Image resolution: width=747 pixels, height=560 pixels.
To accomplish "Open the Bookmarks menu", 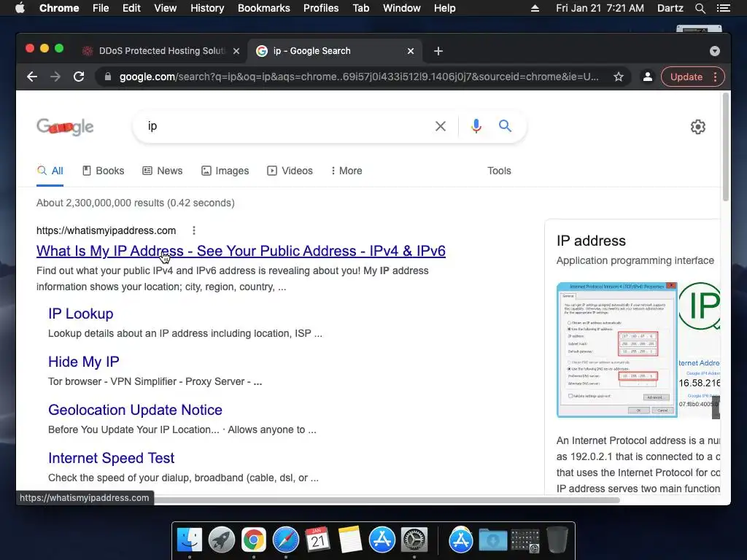I will click(264, 8).
